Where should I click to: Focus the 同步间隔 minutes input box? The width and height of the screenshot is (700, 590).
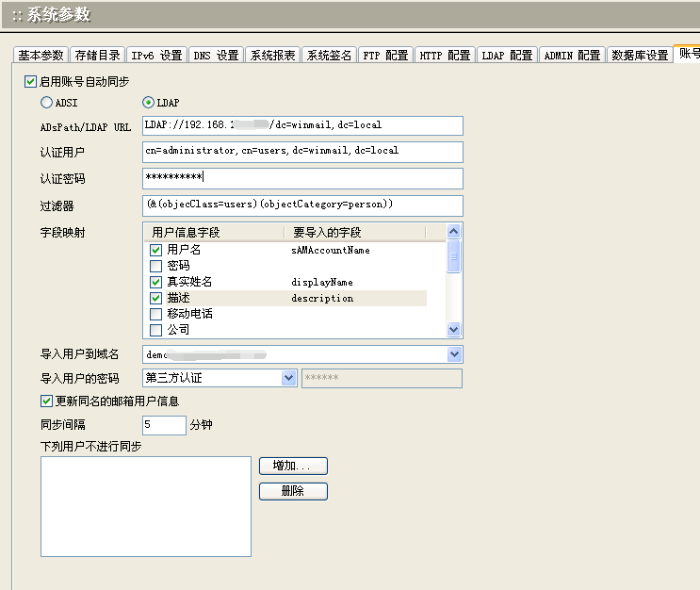164,425
